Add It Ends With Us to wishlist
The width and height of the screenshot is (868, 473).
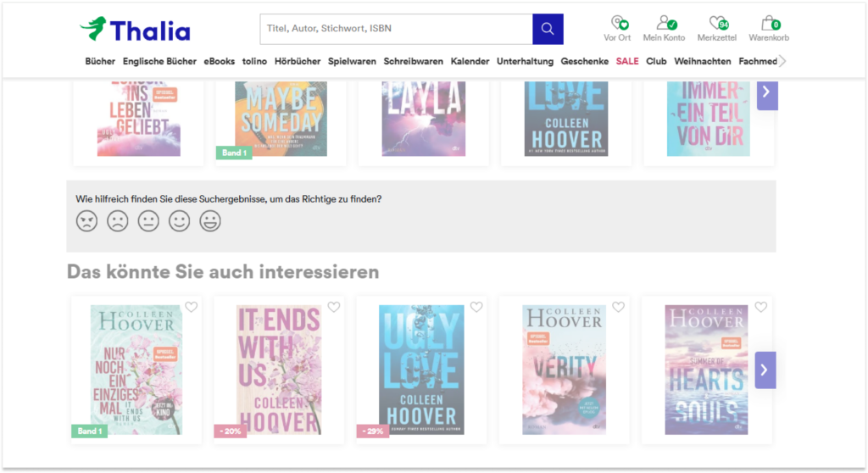(x=334, y=307)
